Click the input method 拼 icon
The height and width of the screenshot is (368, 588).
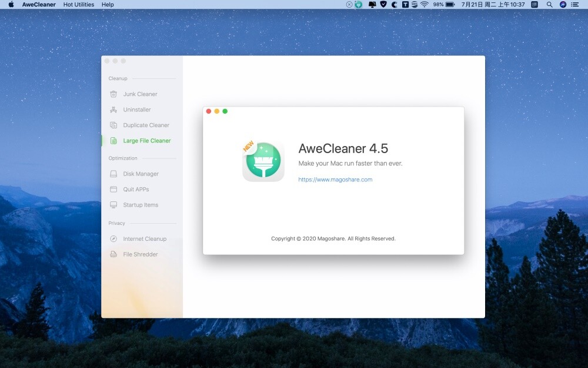click(534, 5)
